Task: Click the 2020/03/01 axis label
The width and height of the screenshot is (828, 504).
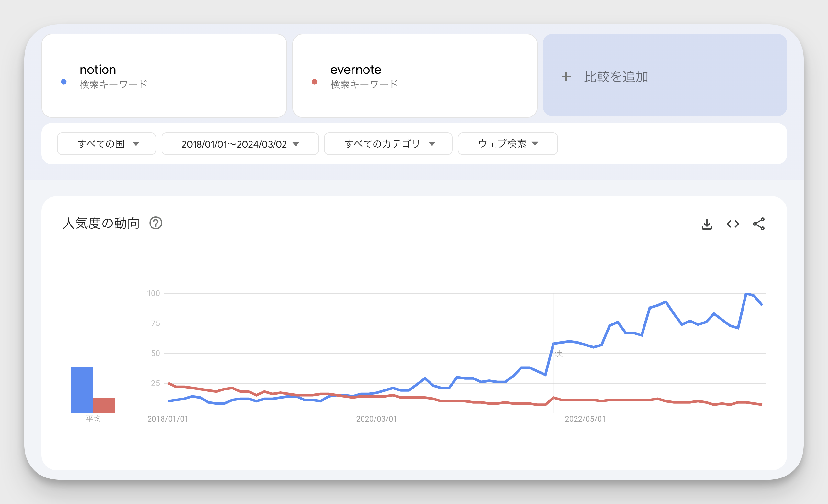Action: [x=376, y=419]
